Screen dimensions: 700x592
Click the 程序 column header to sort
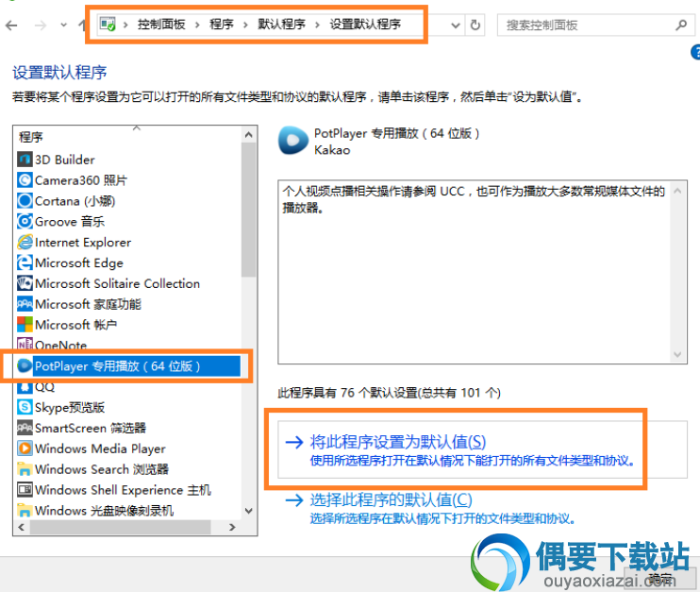pos(127,136)
